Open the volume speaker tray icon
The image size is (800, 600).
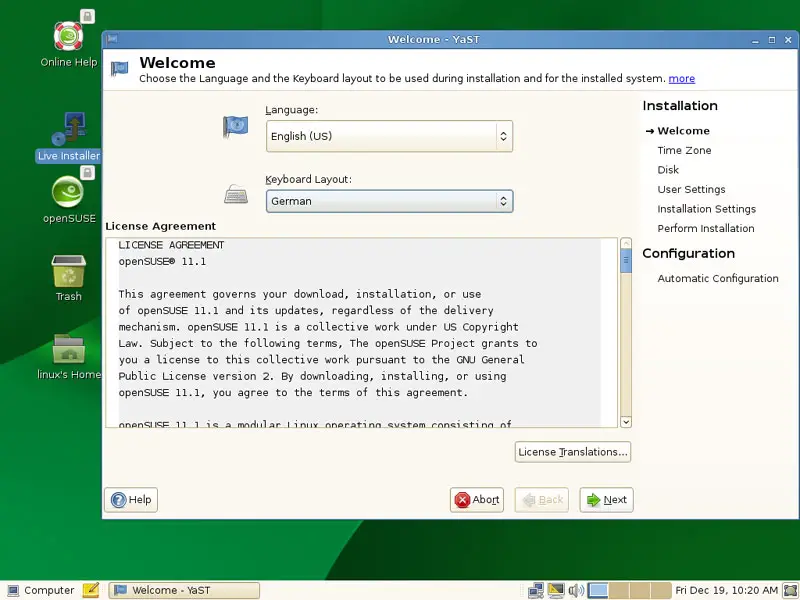click(576, 590)
